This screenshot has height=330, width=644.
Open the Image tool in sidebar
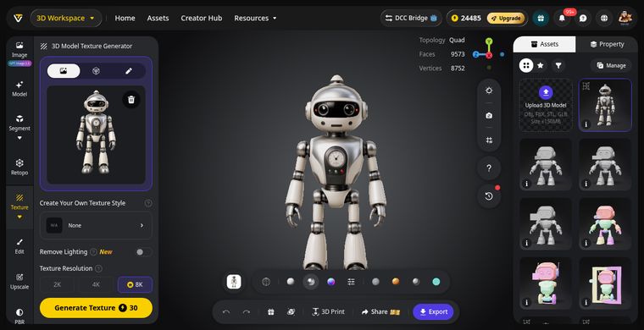tap(19, 50)
